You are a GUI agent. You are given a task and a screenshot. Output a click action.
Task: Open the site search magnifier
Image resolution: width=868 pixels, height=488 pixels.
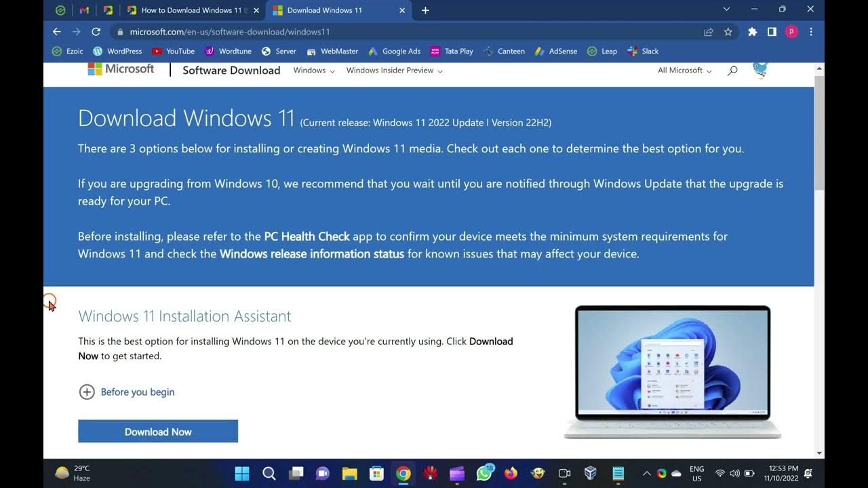pyautogui.click(x=732, y=70)
